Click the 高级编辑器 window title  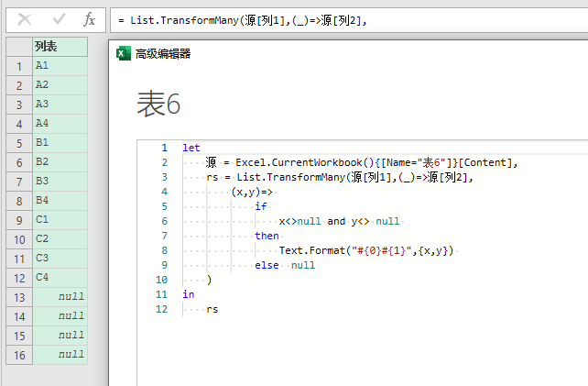pos(163,54)
